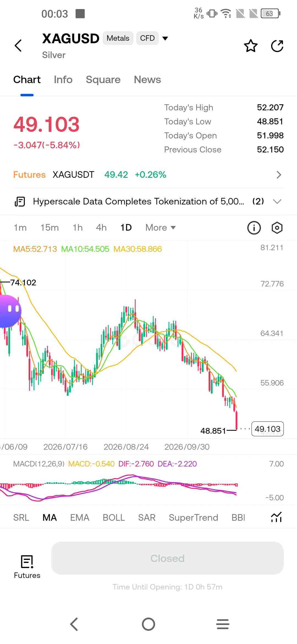Tap the 49.103 current price label on chart
This screenshot has width=297, height=644.
pos(268,429)
